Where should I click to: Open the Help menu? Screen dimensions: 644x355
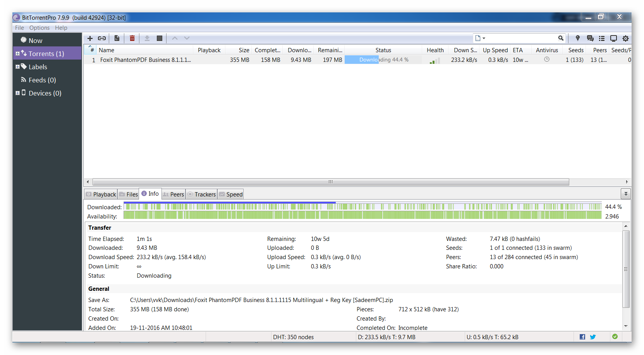(x=61, y=28)
